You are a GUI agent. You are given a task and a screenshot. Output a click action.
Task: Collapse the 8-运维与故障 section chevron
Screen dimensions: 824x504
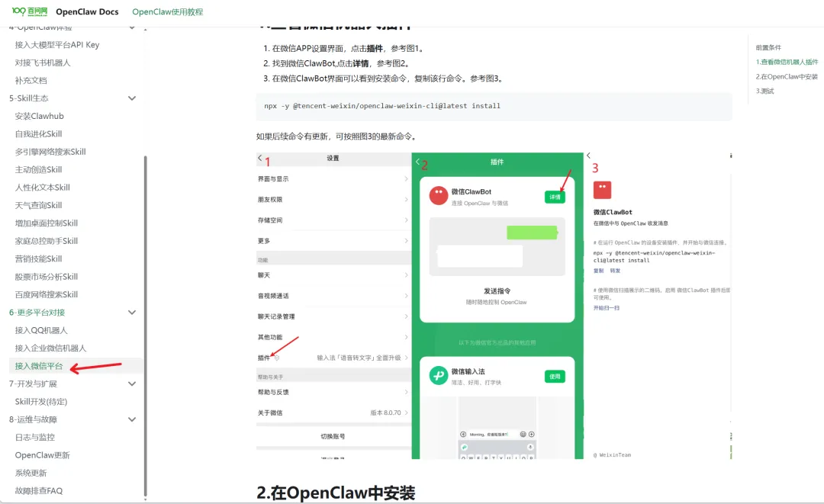(132, 419)
